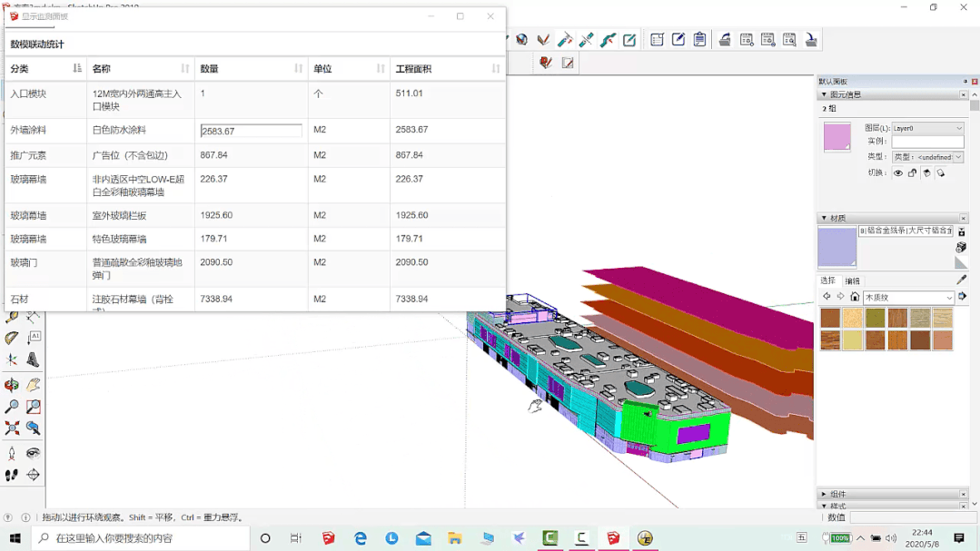Toggle the hidden eye icon in entity info

pyautogui.click(x=898, y=173)
